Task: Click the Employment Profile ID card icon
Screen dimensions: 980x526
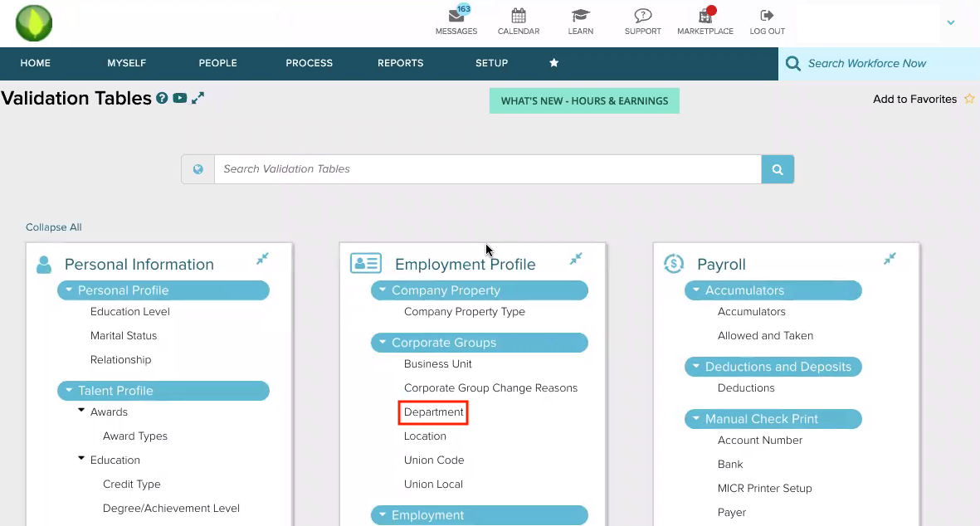Action: pyautogui.click(x=366, y=263)
